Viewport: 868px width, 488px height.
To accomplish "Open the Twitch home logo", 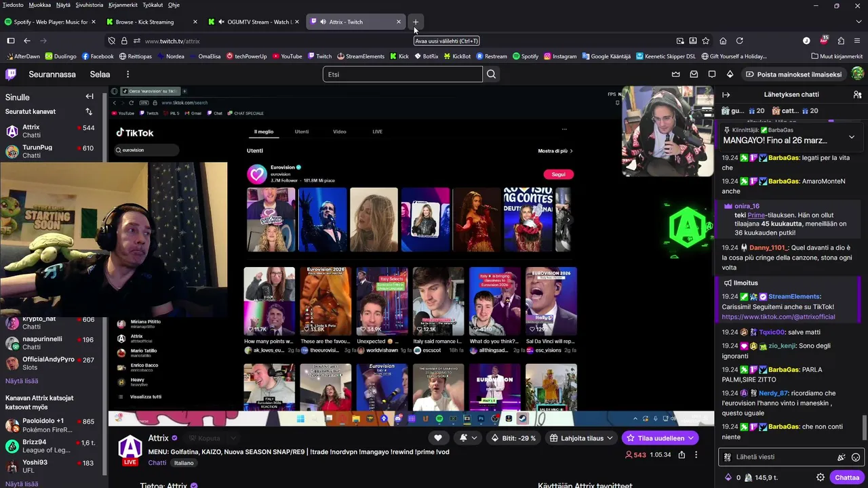I will [x=12, y=74].
